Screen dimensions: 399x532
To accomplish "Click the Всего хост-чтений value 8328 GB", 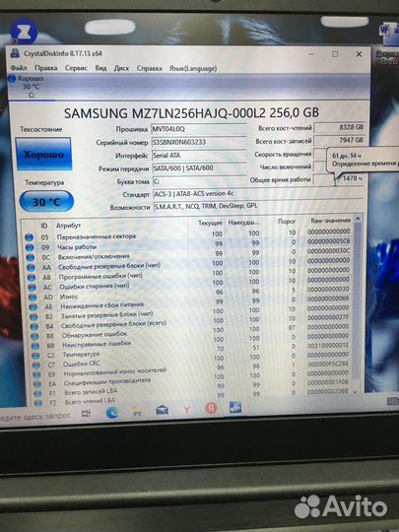I will (x=340, y=127).
